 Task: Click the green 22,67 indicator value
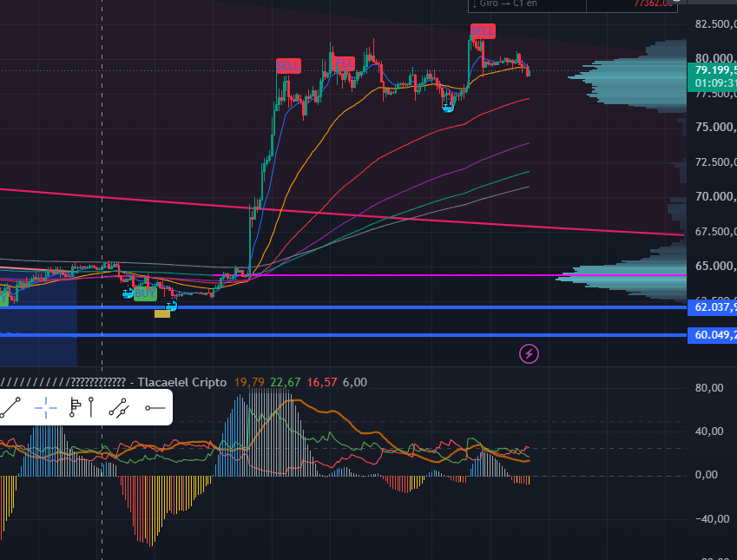[x=286, y=382]
